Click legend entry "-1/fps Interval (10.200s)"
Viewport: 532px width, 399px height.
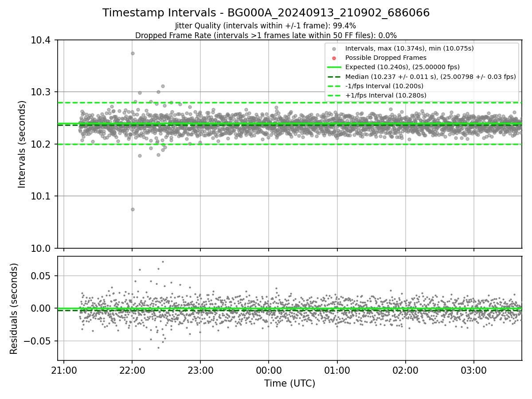384,86
